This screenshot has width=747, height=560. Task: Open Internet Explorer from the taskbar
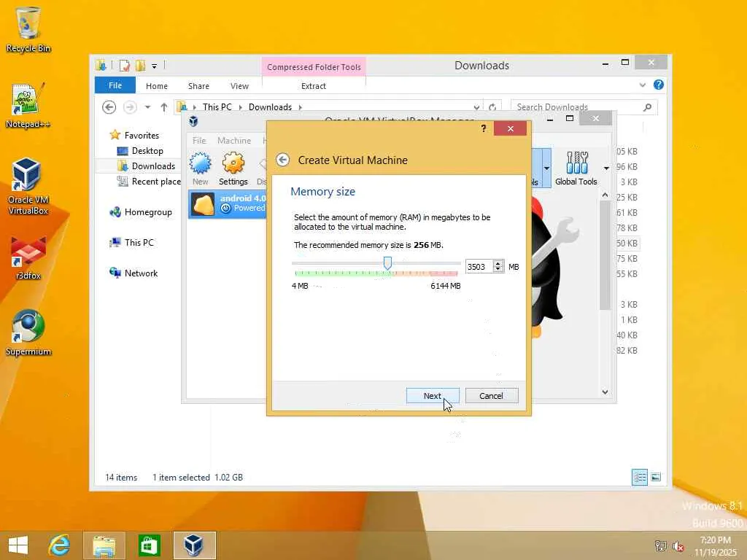click(60, 545)
